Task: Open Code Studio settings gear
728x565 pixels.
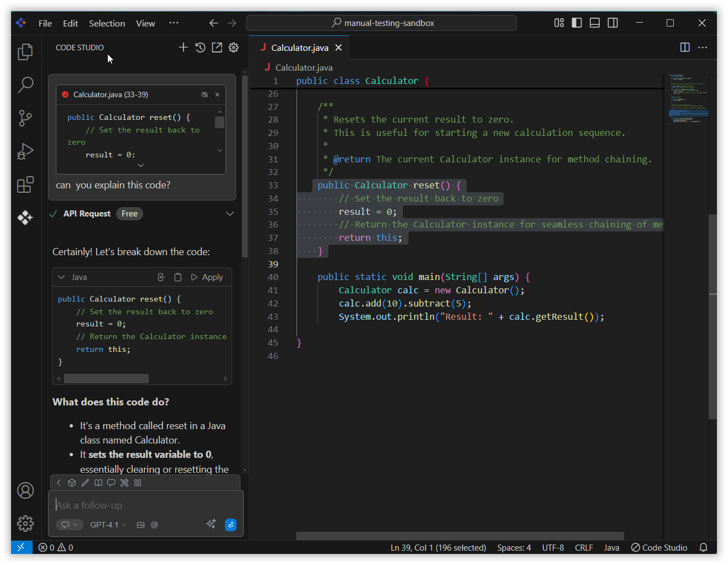Action: 233,47
